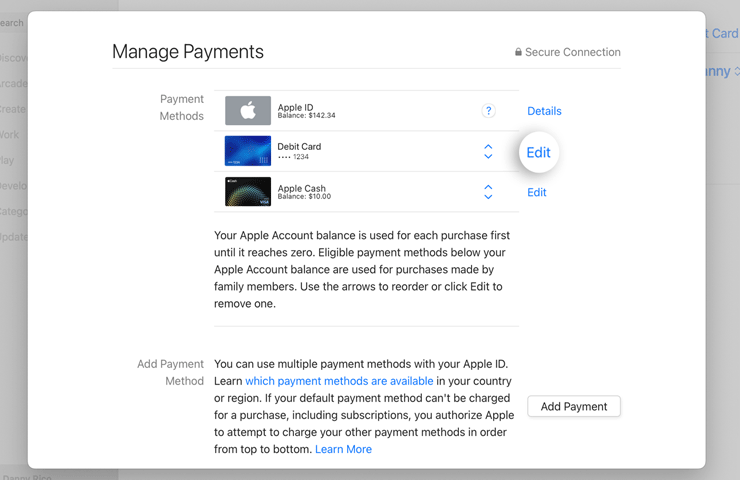Viewport: 740px width, 480px height.
Task: Open Details for Apple ID balance
Action: [544, 111]
